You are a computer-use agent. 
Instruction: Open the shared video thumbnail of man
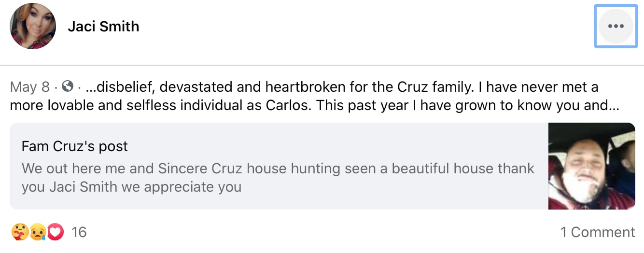pos(591,166)
